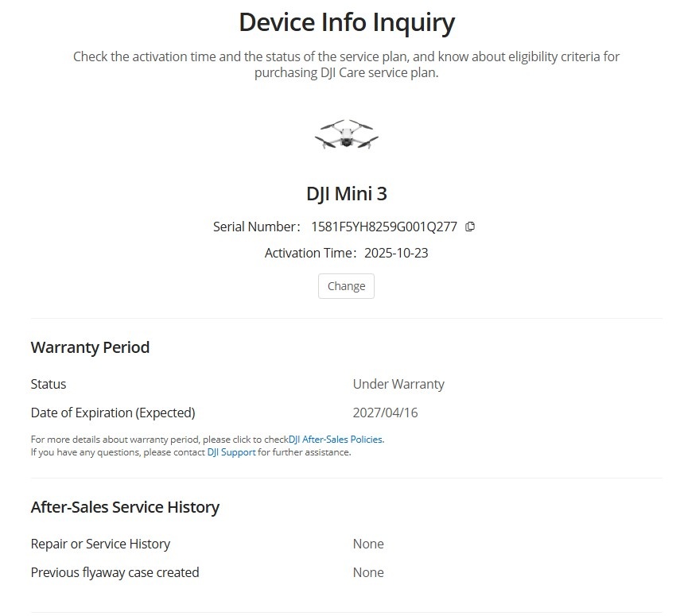The height and width of the screenshot is (616, 680).
Task: Select the expiration date 2027/04/16
Action: tap(386, 413)
